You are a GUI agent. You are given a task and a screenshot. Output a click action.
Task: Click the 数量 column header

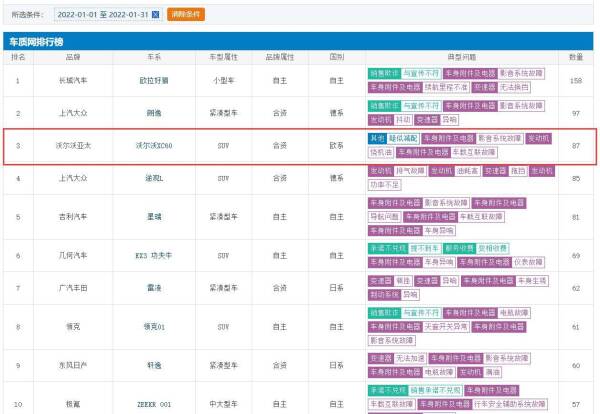(576, 57)
